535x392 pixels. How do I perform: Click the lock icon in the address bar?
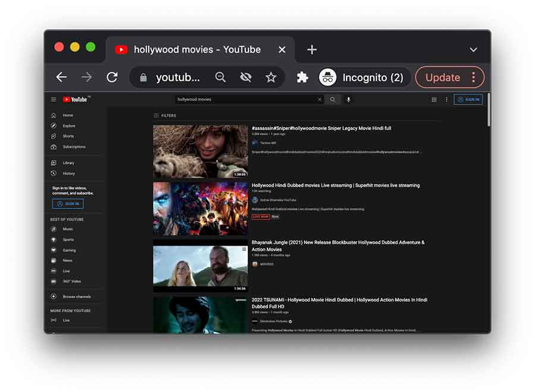click(143, 78)
